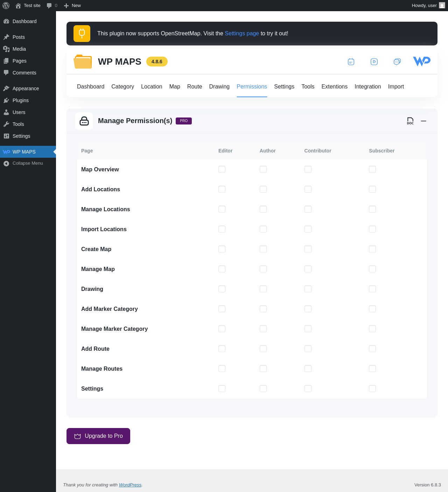Enable Editor checkbox for Map Overview
This screenshot has width=448, height=492.
(222, 169)
